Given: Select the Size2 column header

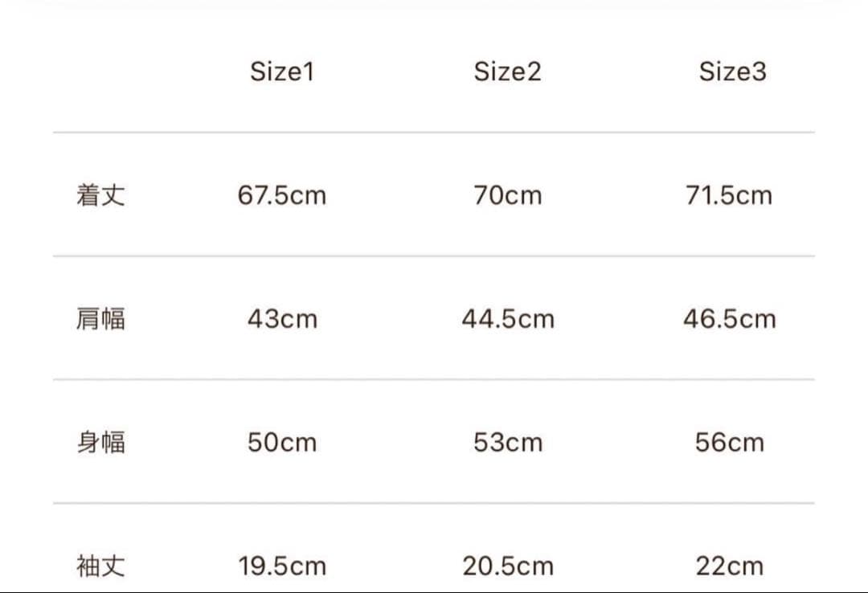Looking at the screenshot, I should (507, 72).
